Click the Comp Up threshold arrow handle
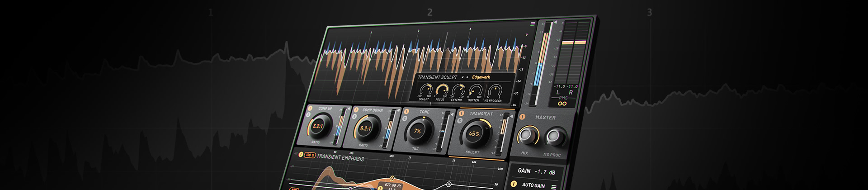868x190 pixels. pyautogui.click(x=348, y=109)
